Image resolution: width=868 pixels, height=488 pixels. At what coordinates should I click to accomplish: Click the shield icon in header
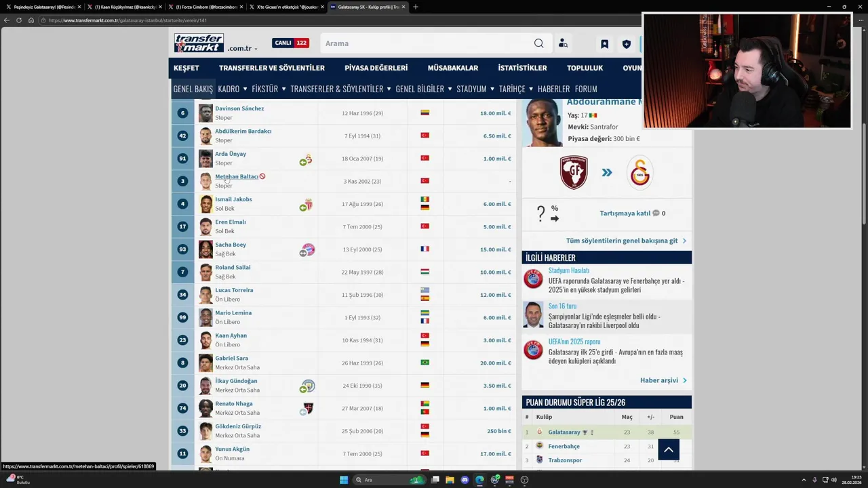(627, 44)
